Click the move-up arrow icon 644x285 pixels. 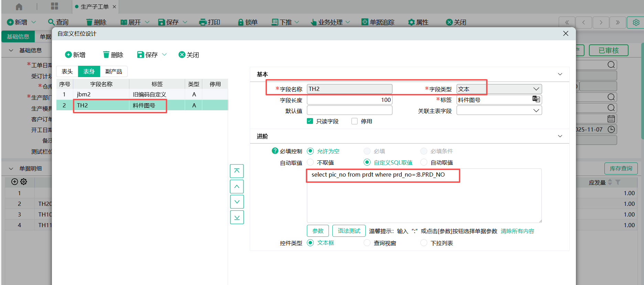[237, 187]
